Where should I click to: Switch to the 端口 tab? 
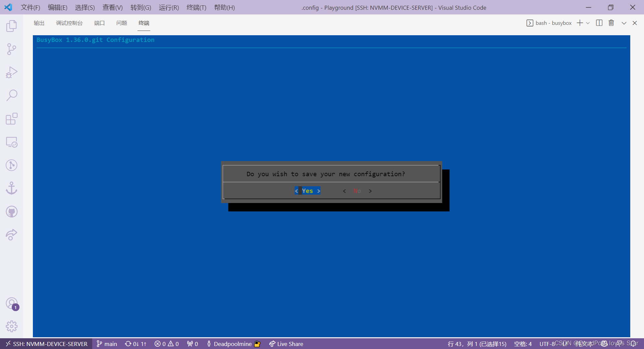pyautogui.click(x=99, y=23)
